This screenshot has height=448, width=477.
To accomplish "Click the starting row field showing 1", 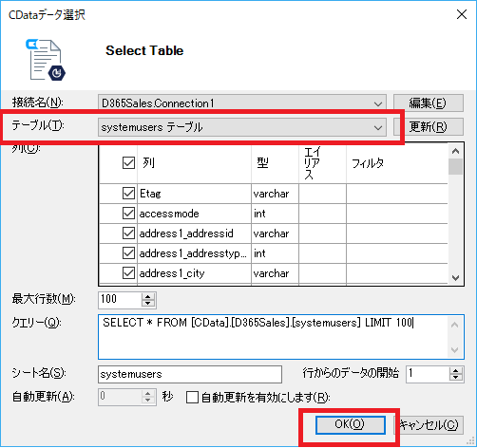I will [428, 374].
